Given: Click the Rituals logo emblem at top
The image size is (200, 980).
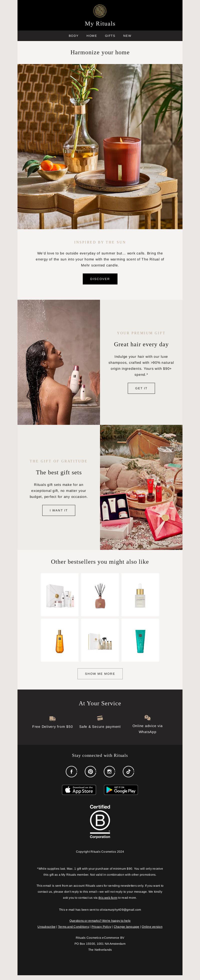Looking at the screenshot, I should 100,11.
